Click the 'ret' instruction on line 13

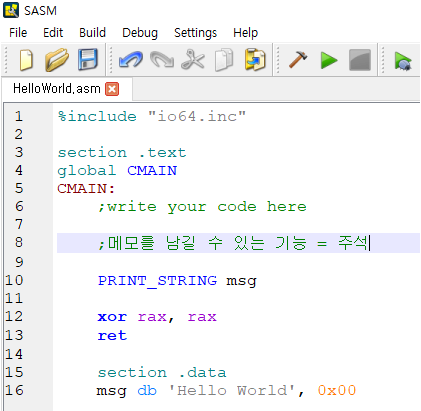(x=112, y=335)
